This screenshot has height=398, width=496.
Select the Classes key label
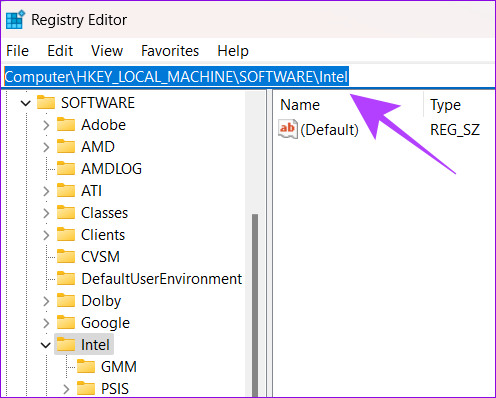[104, 213]
